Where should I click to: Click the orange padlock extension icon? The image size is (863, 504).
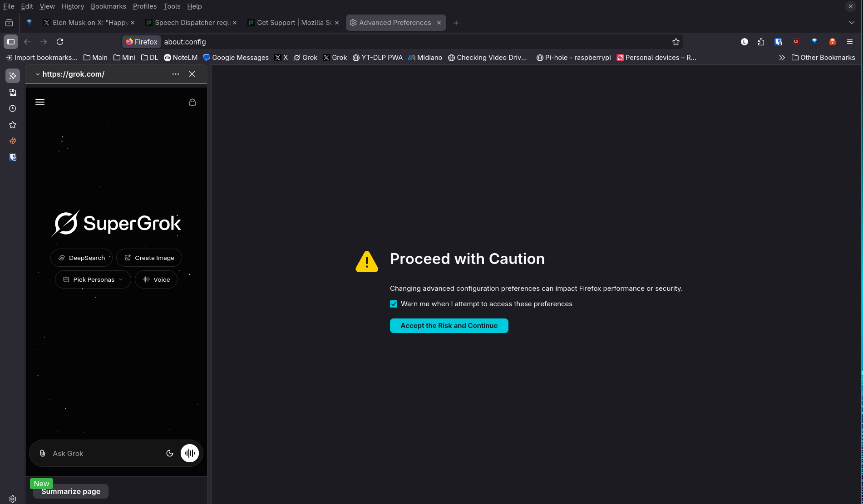click(x=833, y=42)
